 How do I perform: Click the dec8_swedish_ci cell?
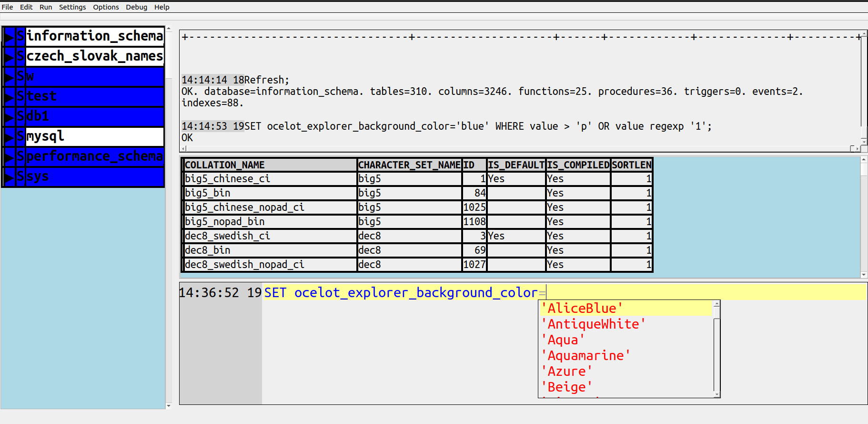[270, 236]
